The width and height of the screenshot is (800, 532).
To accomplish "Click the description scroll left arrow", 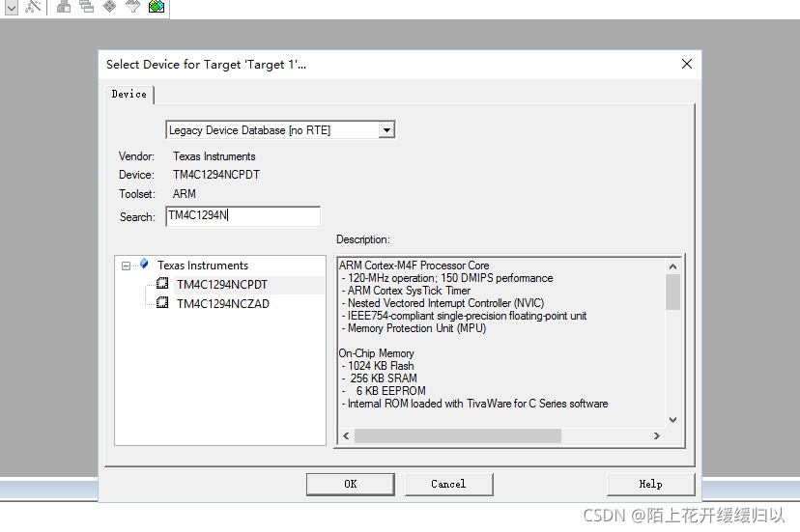I will [x=346, y=435].
